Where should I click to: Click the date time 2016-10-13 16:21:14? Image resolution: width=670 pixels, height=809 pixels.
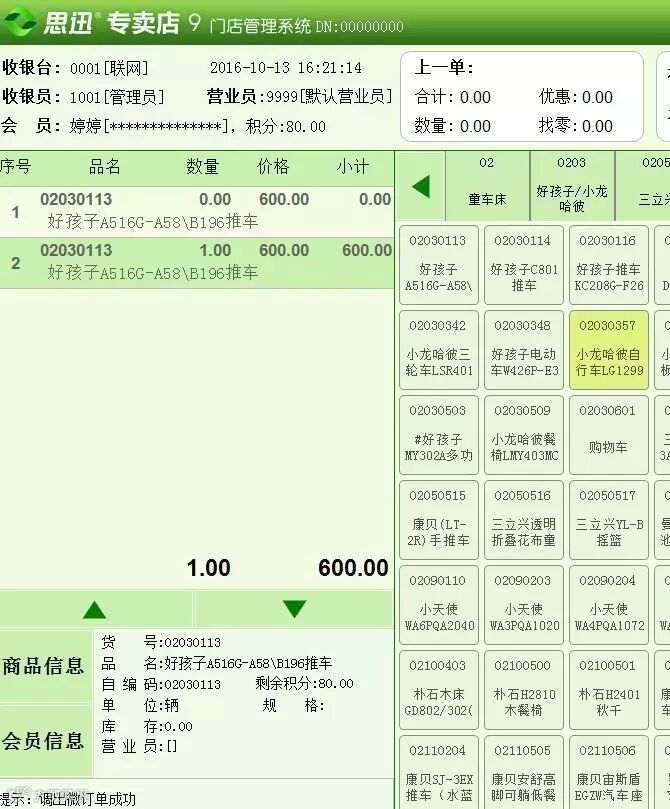point(286,68)
